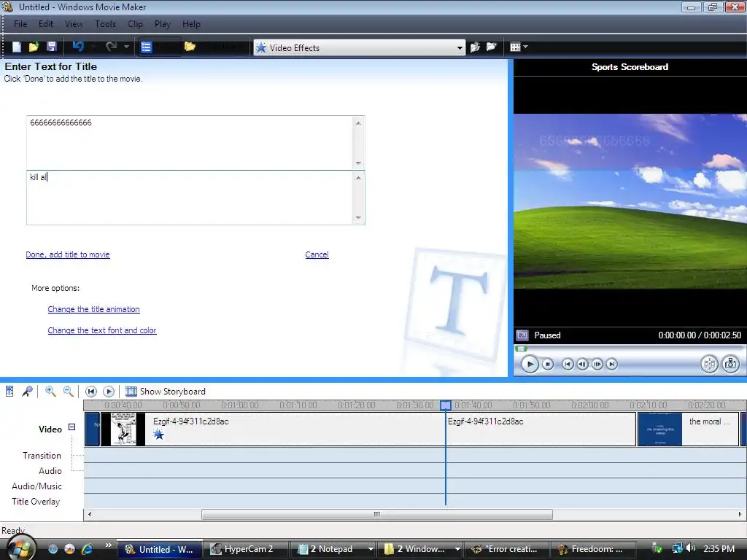Jump forward in the preview monitor
This screenshot has width=747, height=560.
(612, 365)
